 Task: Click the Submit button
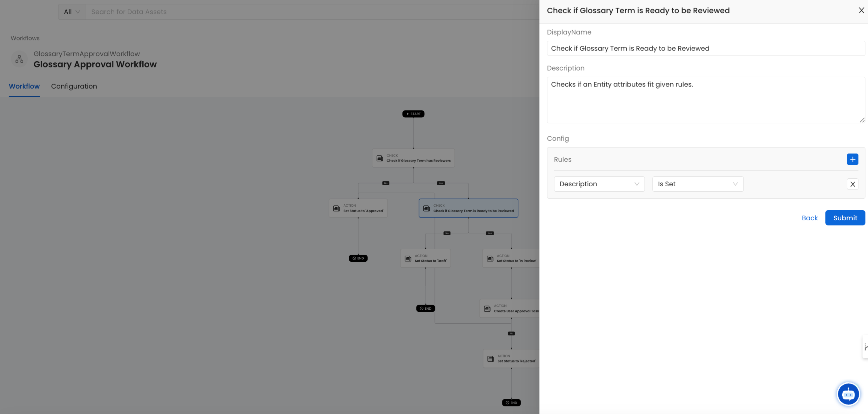coord(845,218)
